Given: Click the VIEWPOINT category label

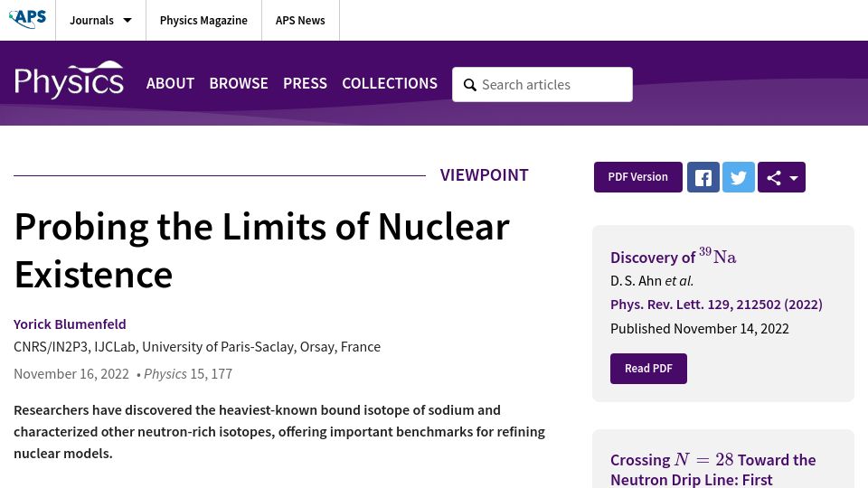Looking at the screenshot, I should click(485, 175).
